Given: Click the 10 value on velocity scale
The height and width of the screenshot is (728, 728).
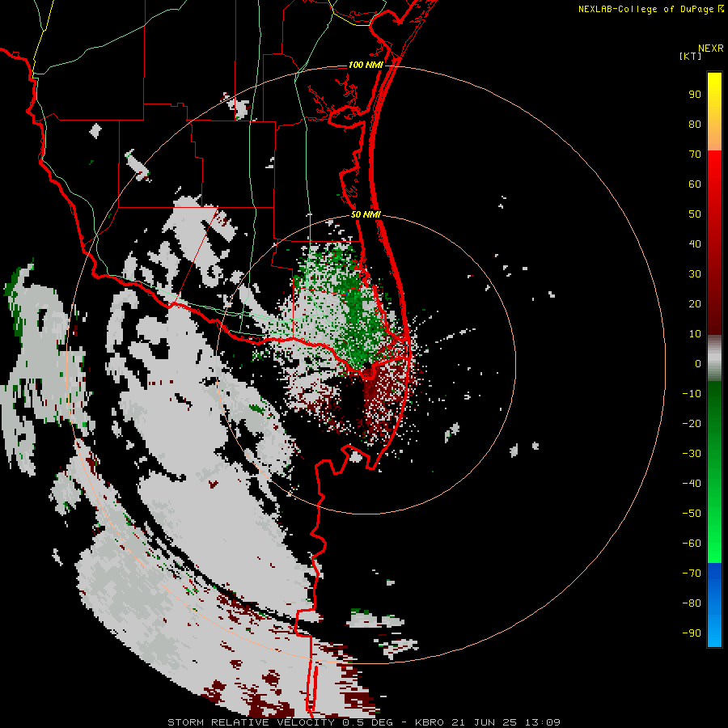Looking at the screenshot, I should (x=695, y=334).
